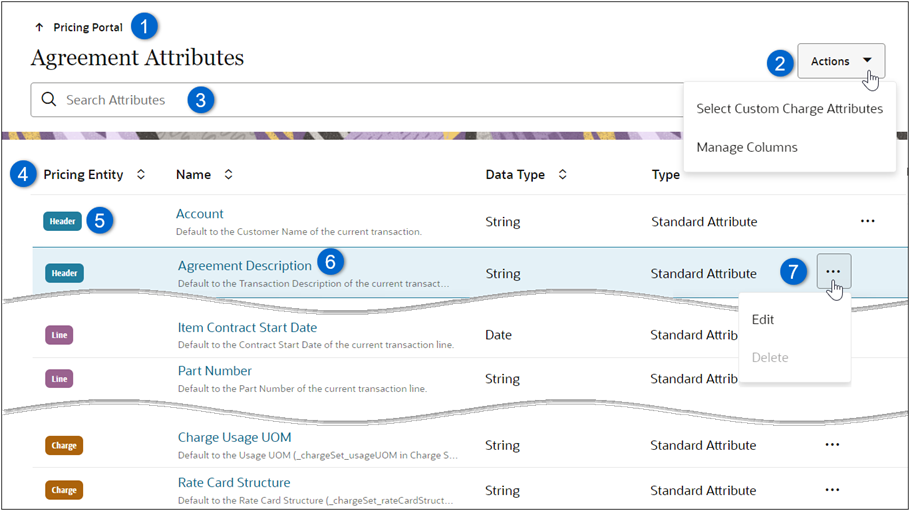Open the Charge Usage UOM link
This screenshot has width=910, height=511.
pyautogui.click(x=234, y=437)
